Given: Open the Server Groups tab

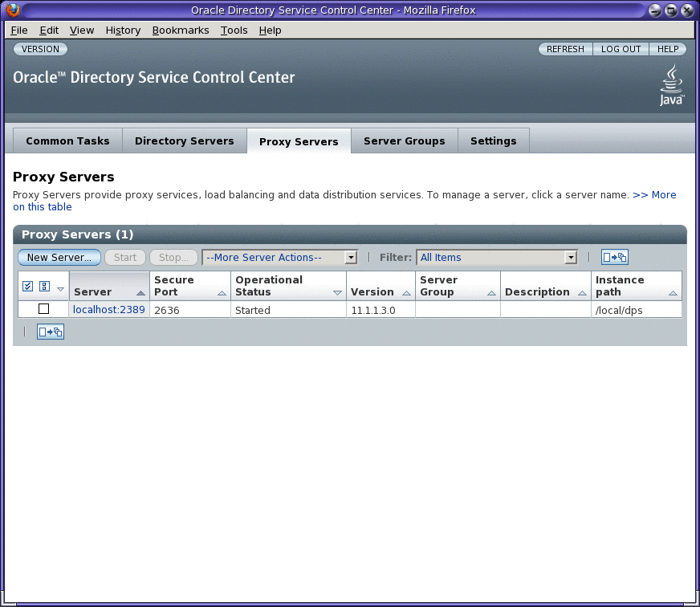Looking at the screenshot, I should coord(405,141).
